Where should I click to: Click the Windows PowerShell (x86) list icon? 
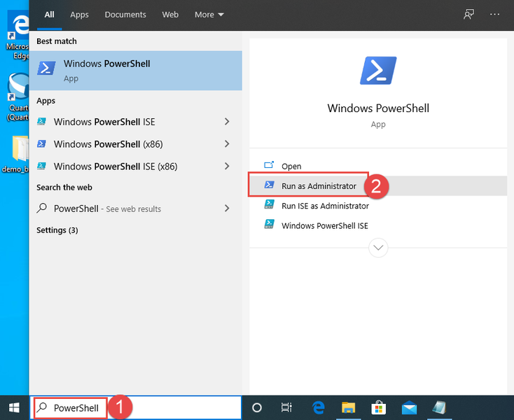point(41,143)
